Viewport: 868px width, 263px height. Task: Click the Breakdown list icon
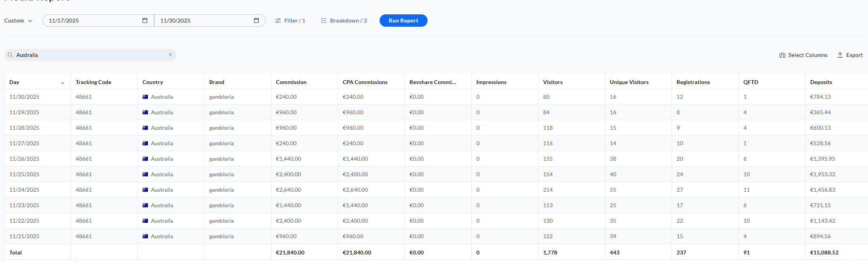coord(324,21)
